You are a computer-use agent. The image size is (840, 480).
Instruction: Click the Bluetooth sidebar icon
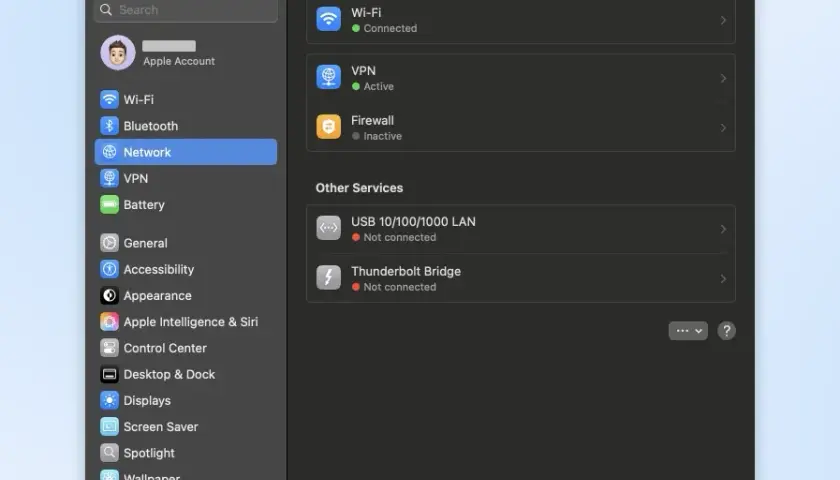109,125
